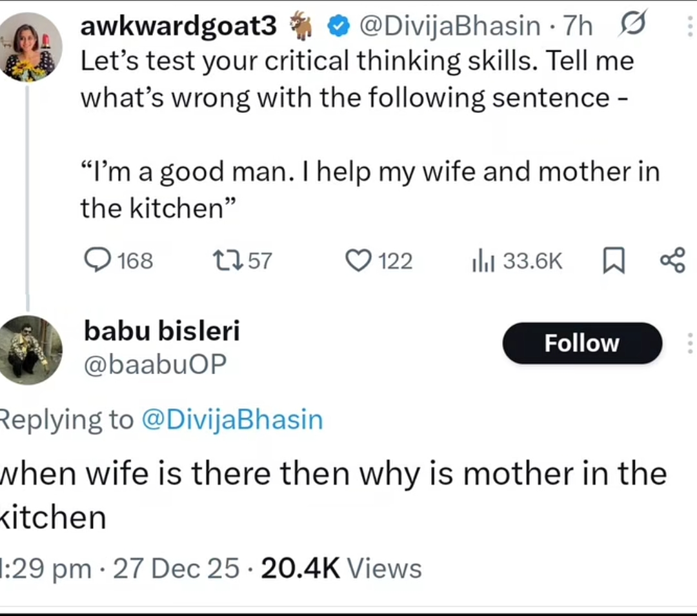The height and width of the screenshot is (616, 697).
Task: Click the awkwardgoat3 display name
Action: point(178,26)
